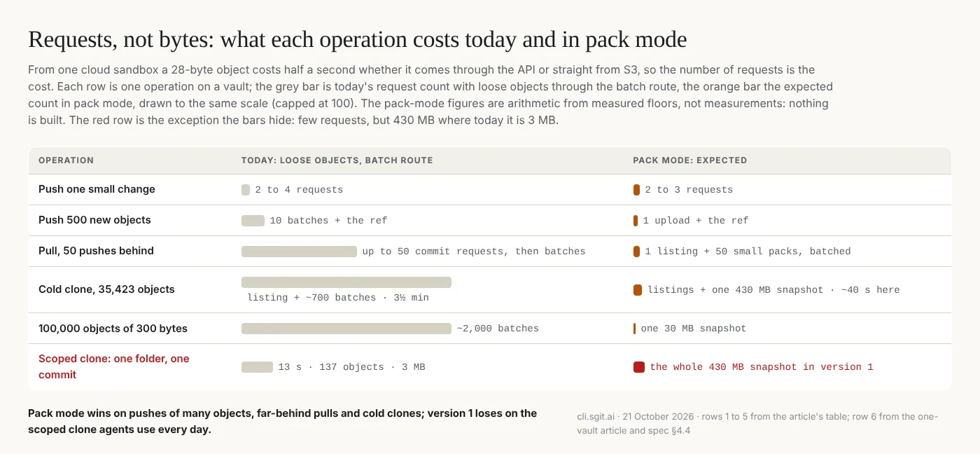Click 'up to 50 commit requests, then batches'
The height and width of the screenshot is (454, 980).
(x=474, y=252)
